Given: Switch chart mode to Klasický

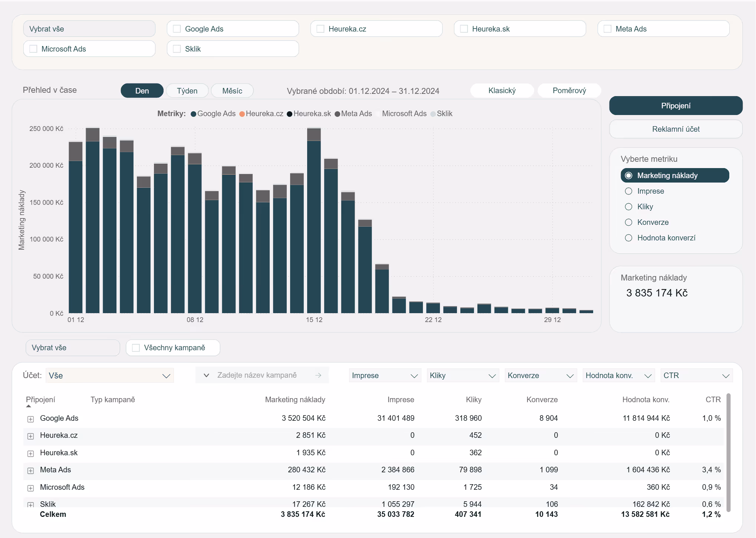Looking at the screenshot, I should coord(502,91).
